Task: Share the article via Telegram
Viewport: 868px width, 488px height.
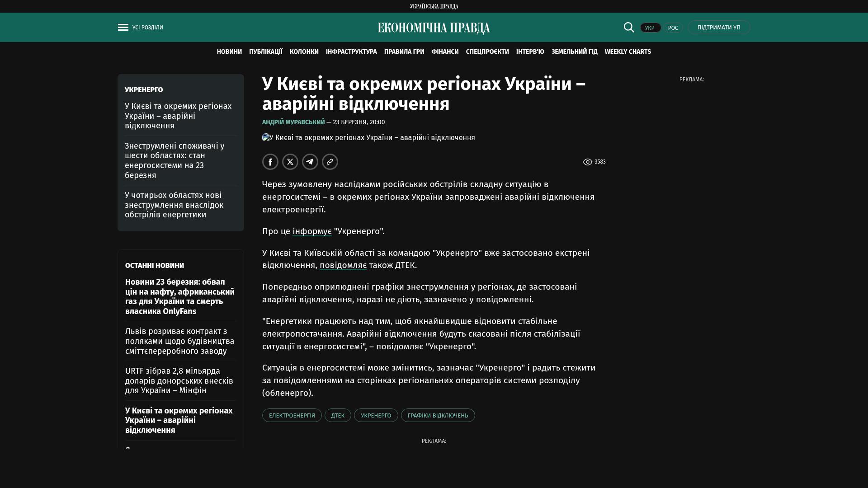Action: point(310,162)
